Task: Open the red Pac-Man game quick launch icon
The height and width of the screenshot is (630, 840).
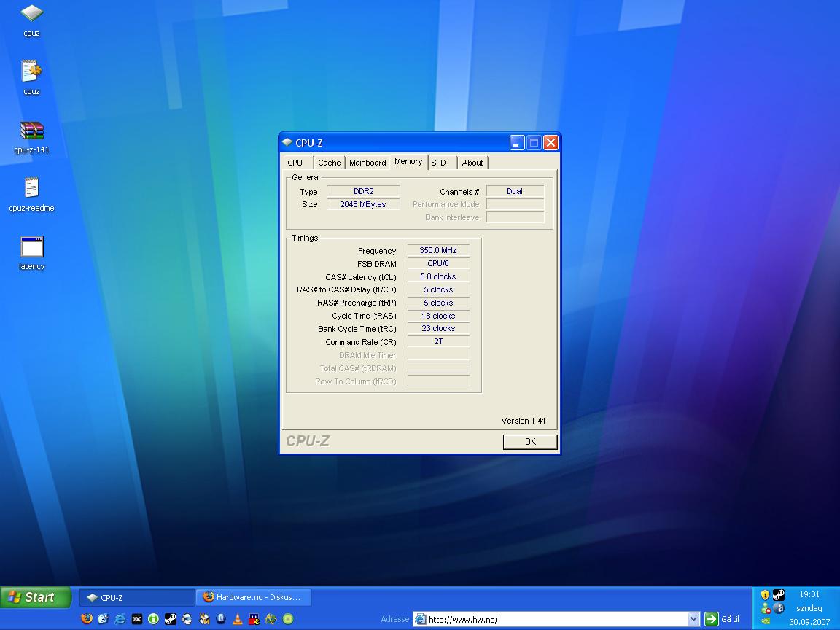Action: pyautogui.click(x=254, y=619)
